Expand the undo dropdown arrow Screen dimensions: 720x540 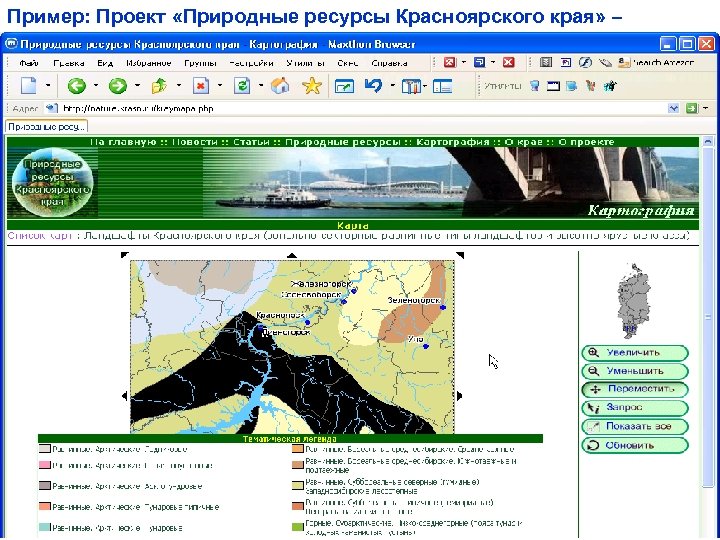pyautogui.click(x=392, y=85)
